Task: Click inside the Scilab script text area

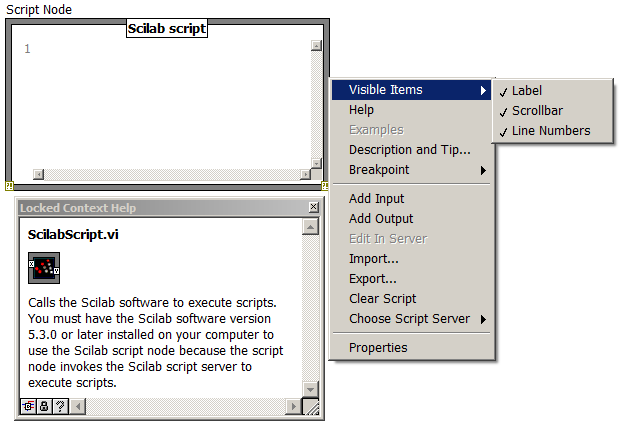Action: (x=170, y=107)
